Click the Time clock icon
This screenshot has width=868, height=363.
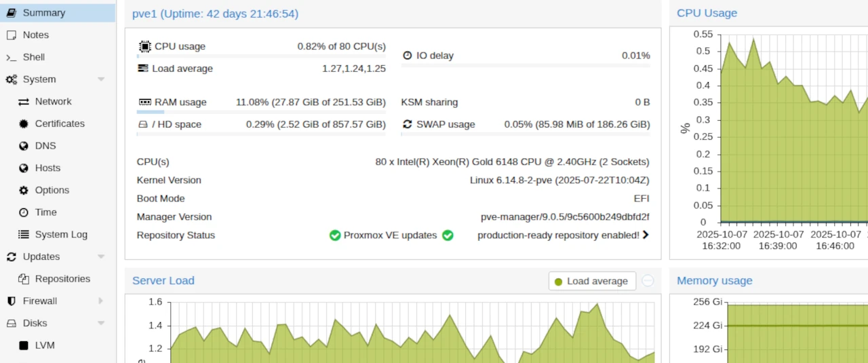(24, 213)
